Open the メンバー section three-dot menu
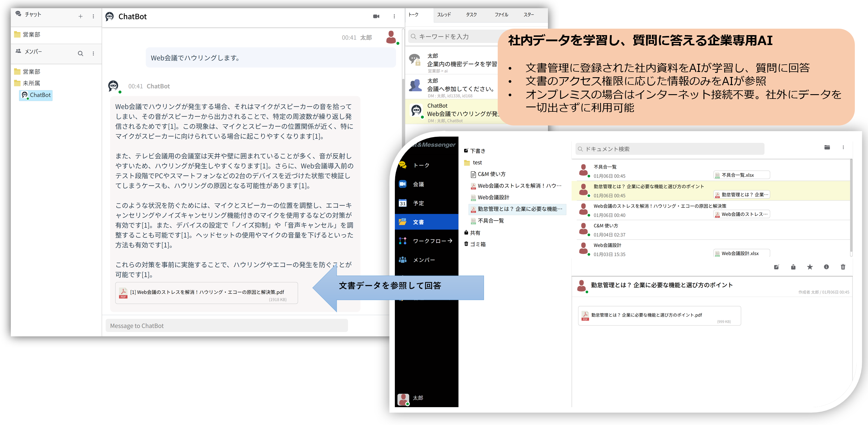This screenshot has height=425, width=868. click(93, 53)
